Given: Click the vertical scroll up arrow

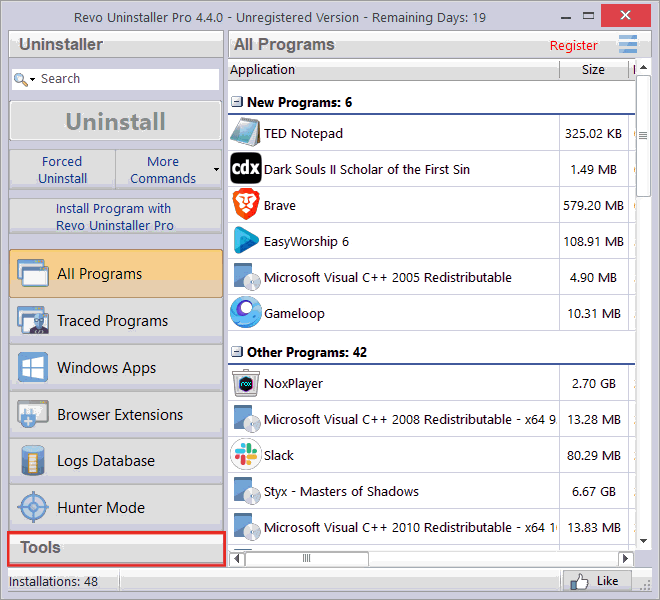Looking at the screenshot, I should pos(643,67).
